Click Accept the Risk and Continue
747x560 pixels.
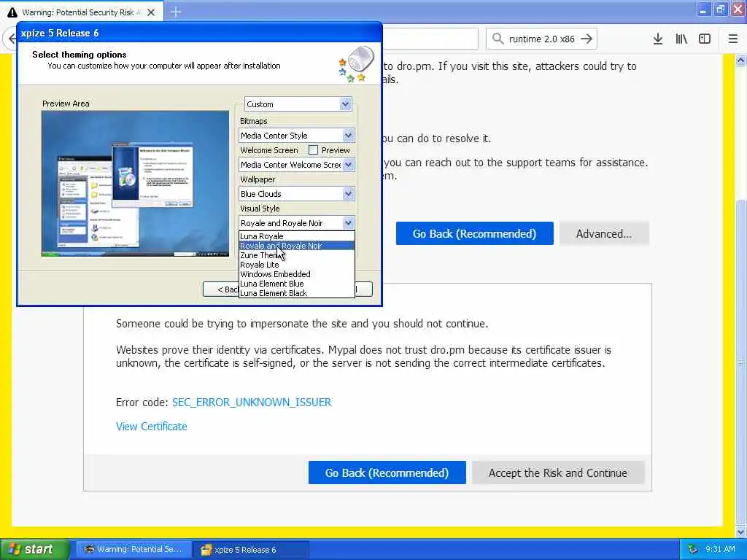(x=558, y=472)
